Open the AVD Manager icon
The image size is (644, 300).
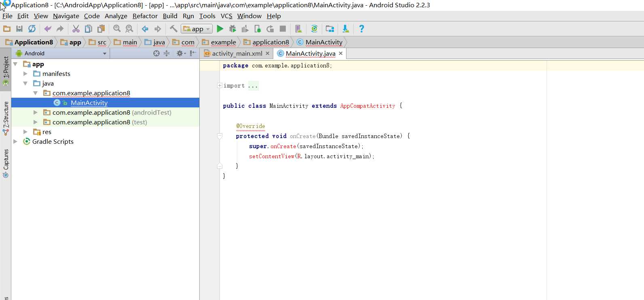pyautogui.click(x=298, y=29)
